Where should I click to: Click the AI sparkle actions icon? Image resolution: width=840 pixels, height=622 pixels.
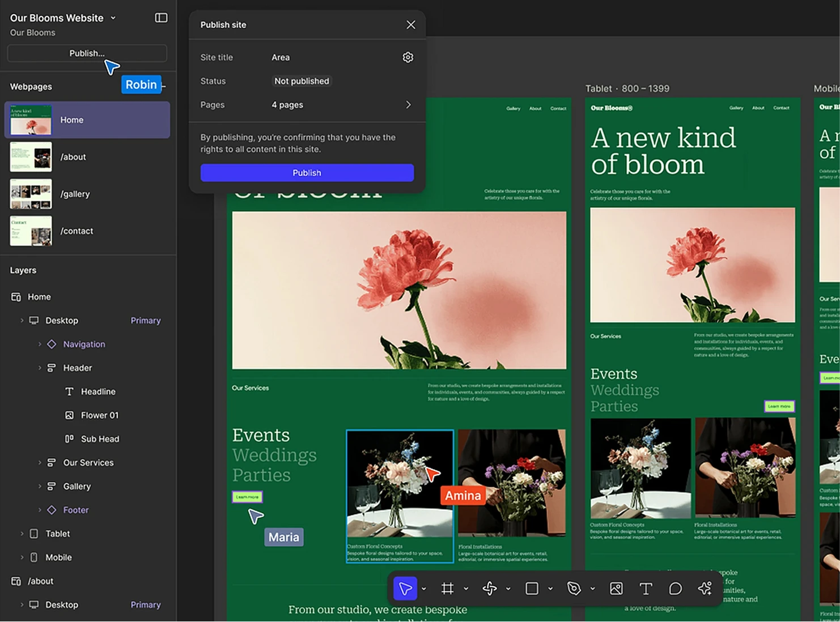pos(705,589)
